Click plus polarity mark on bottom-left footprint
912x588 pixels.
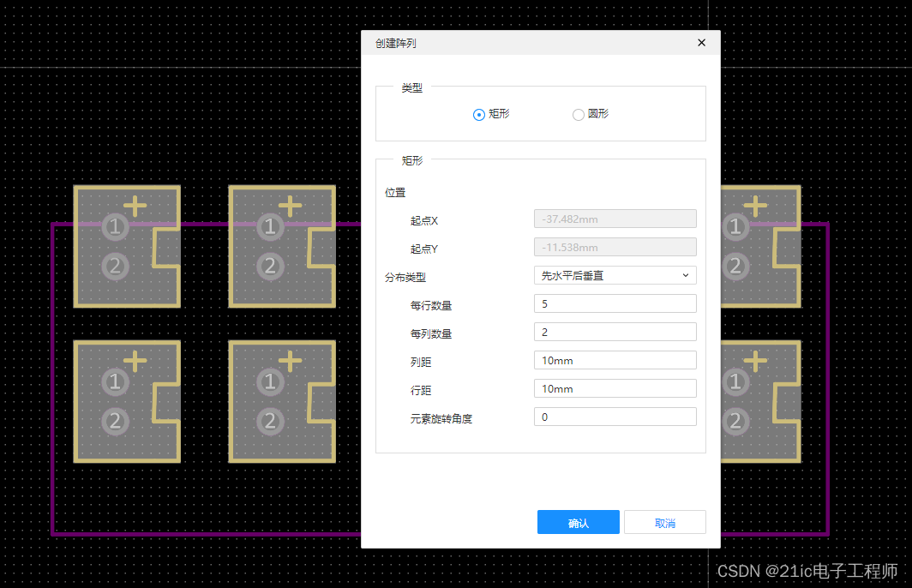(x=135, y=361)
